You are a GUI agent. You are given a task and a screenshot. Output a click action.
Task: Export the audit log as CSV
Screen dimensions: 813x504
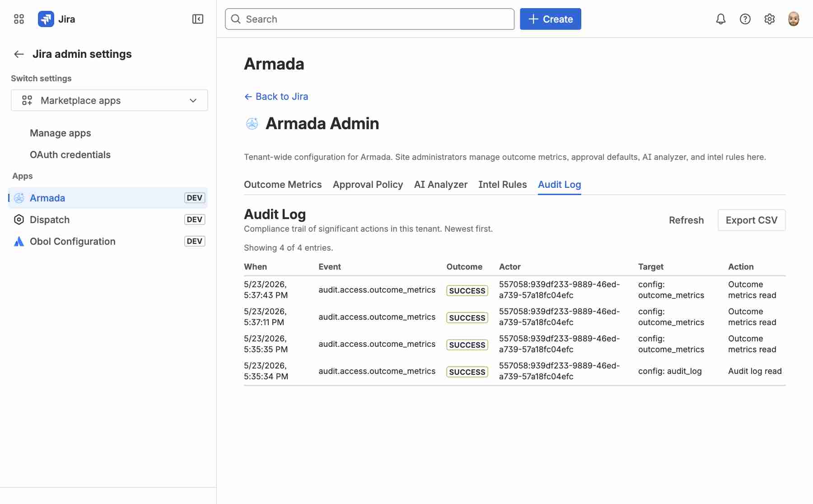(x=752, y=220)
